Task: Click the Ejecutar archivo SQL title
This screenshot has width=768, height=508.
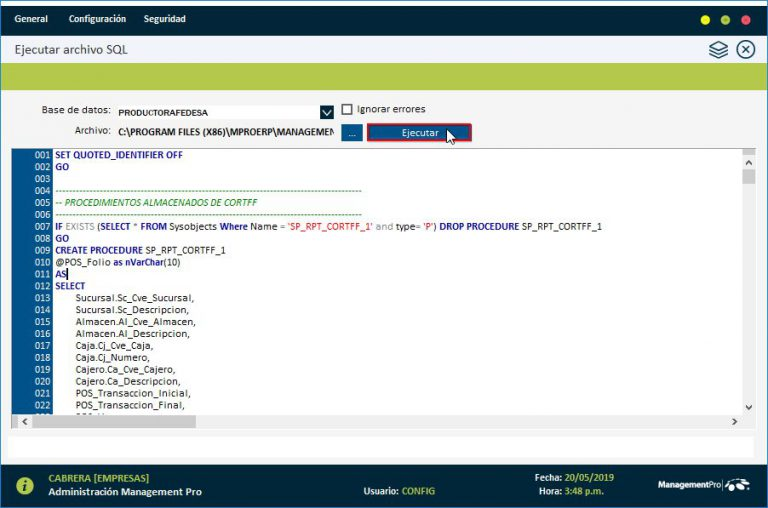Action: (x=71, y=49)
